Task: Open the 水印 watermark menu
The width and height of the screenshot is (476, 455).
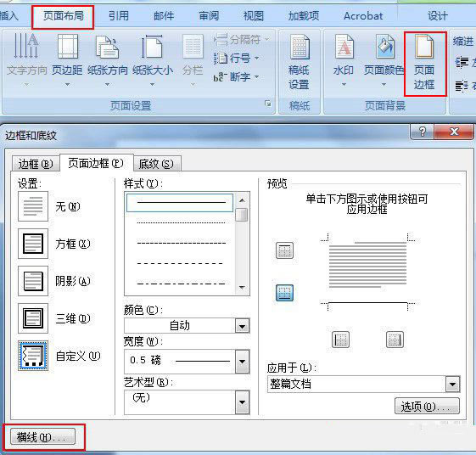Action: coord(344,60)
